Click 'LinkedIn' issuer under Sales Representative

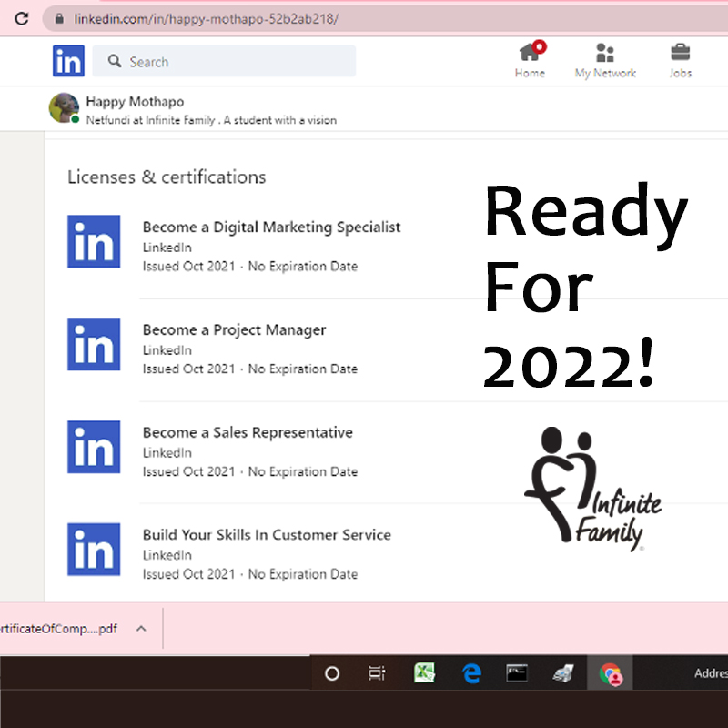tap(167, 452)
